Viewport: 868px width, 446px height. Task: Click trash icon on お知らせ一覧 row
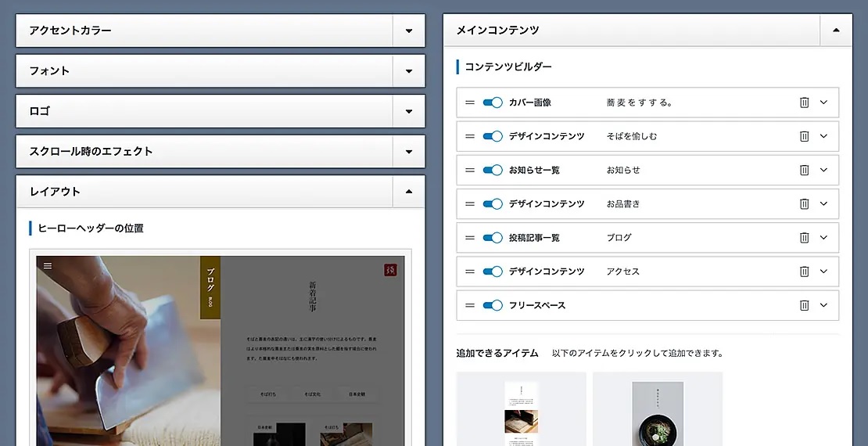pos(804,170)
